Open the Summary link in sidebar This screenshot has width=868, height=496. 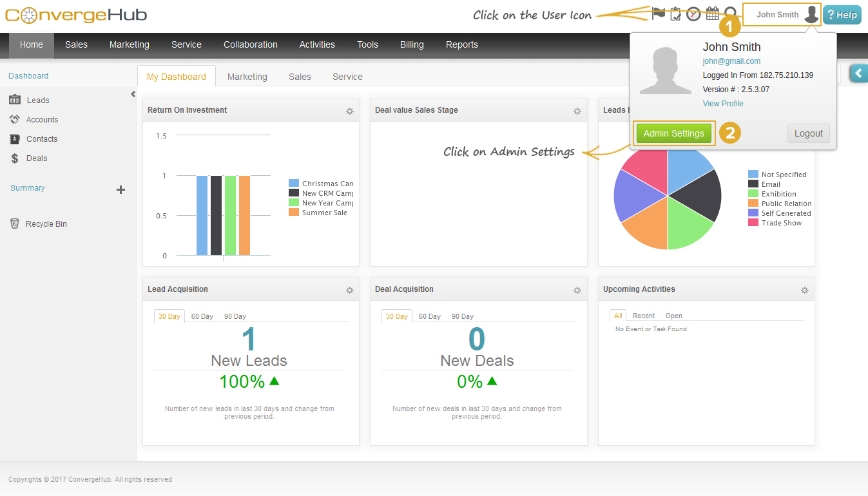coord(28,188)
